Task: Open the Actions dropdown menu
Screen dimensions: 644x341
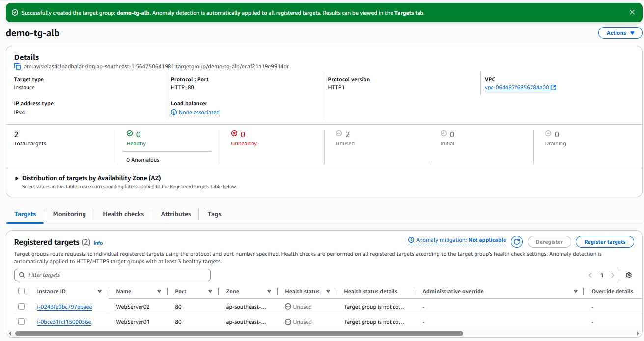Action: pyautogui.click(x=620, y=33)
